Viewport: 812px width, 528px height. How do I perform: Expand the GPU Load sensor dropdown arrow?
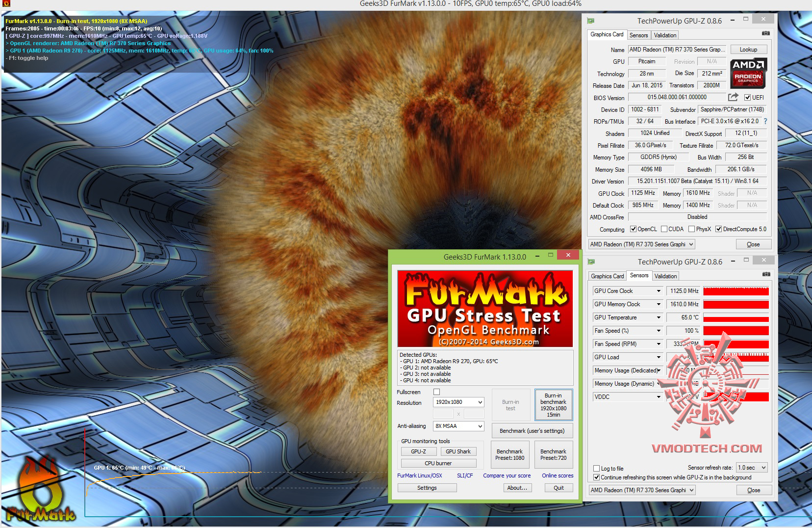659,357
